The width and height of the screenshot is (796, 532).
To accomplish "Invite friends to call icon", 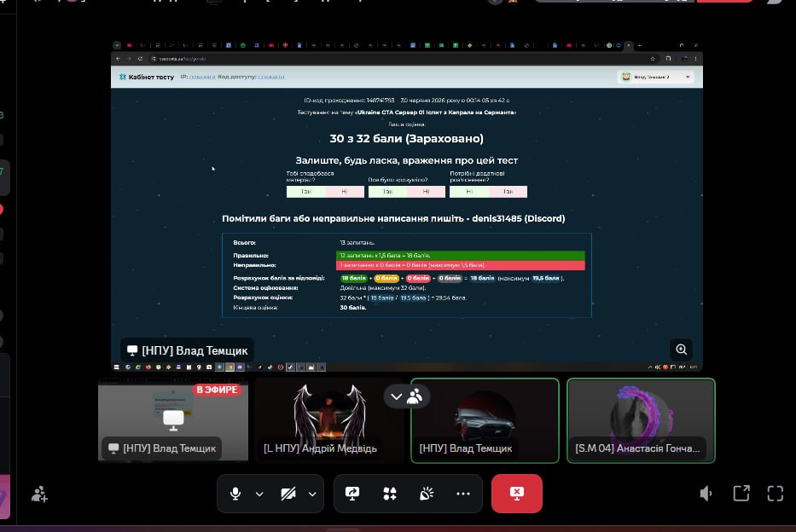I will (x=39, y=494).
